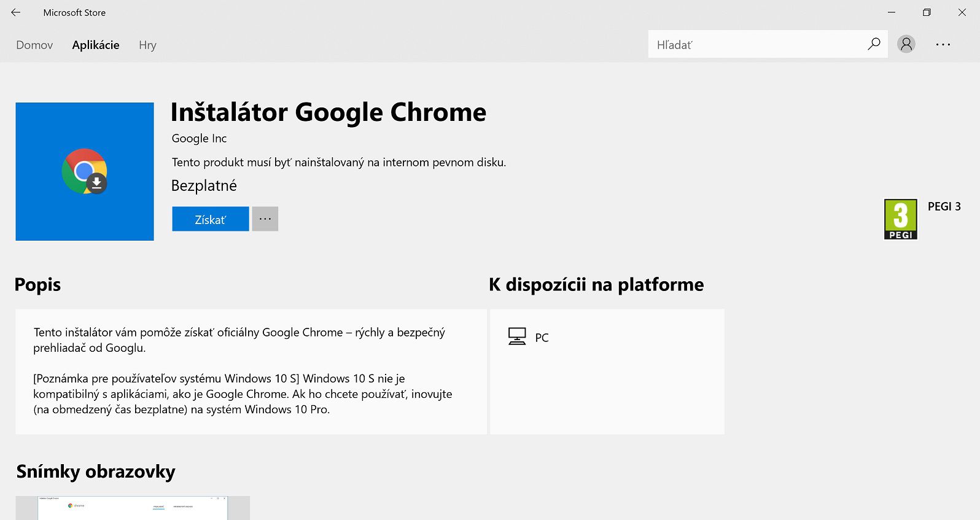Click the Získať button
Screen dimensions: 980x520
211,219
